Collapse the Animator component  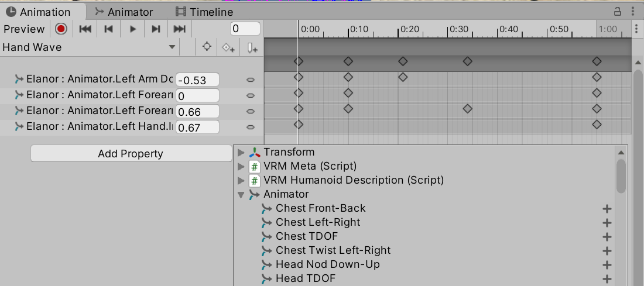(241, 195)
